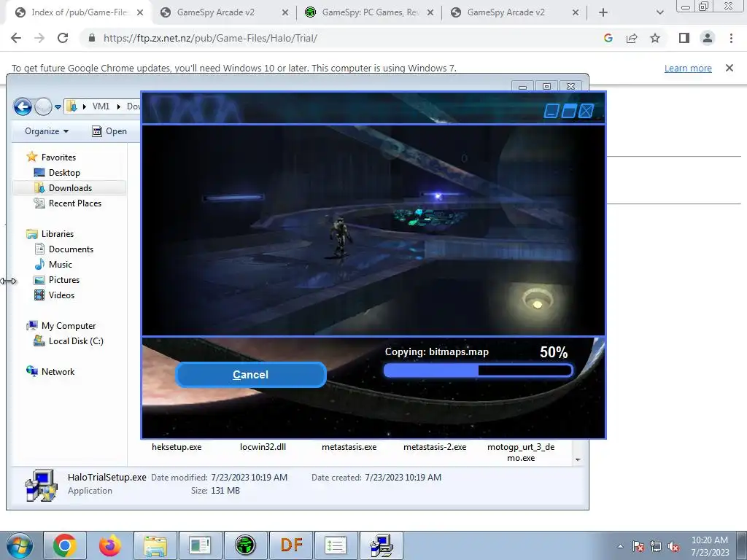Open Chrome three-dot menu
This screenshot has width=747, height=560.
731,38
